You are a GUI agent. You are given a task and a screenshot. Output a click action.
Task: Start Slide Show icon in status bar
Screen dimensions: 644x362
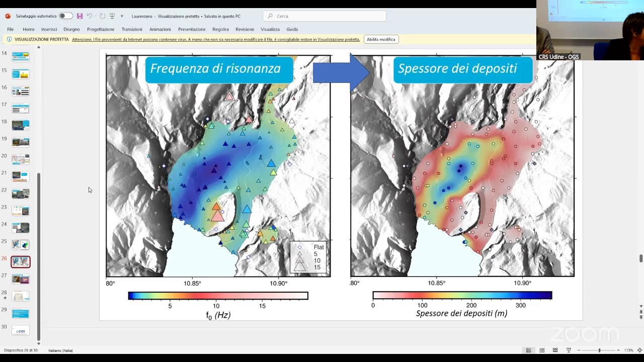569,350
